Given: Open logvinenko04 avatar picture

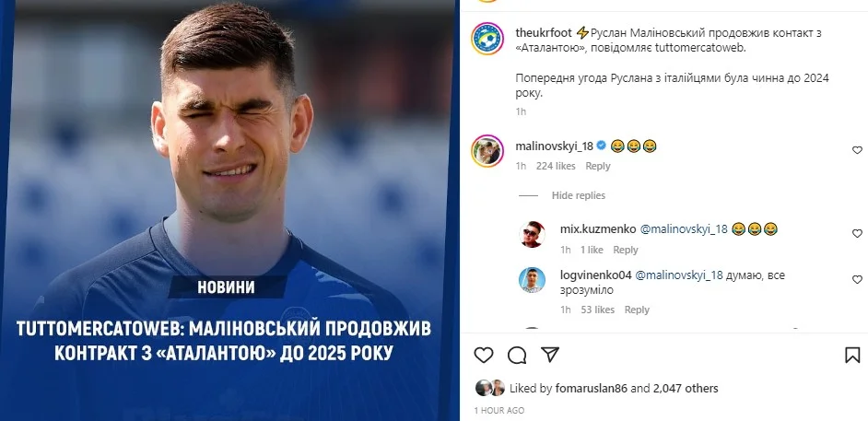Looking at the screenshot, I should click(x=532, y=280).
